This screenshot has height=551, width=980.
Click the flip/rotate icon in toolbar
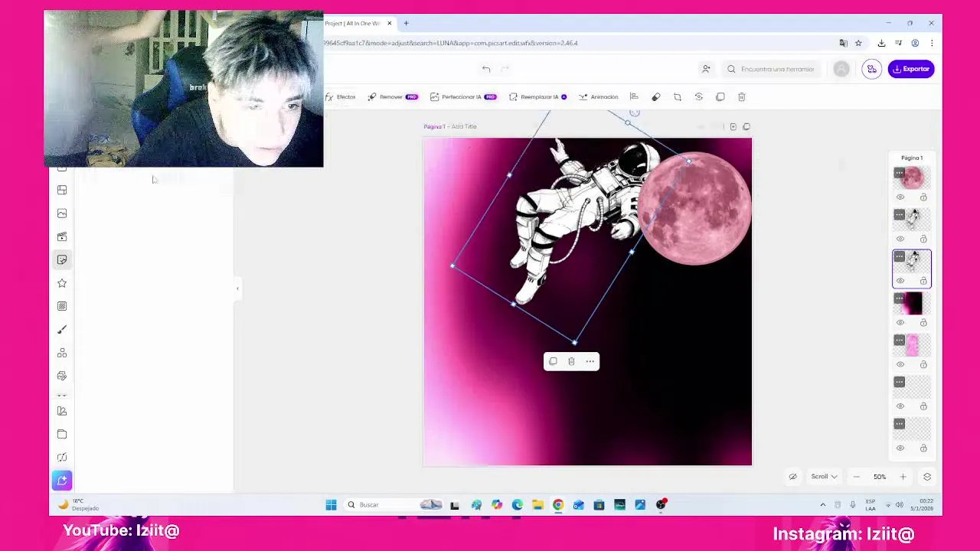pos(699,97)
